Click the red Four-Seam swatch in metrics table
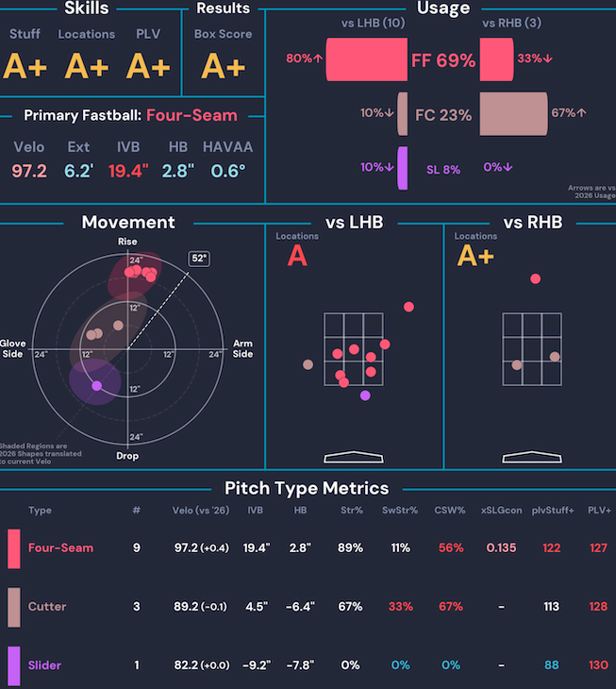Viewport: 616px width, 689px height. point(13,548)
